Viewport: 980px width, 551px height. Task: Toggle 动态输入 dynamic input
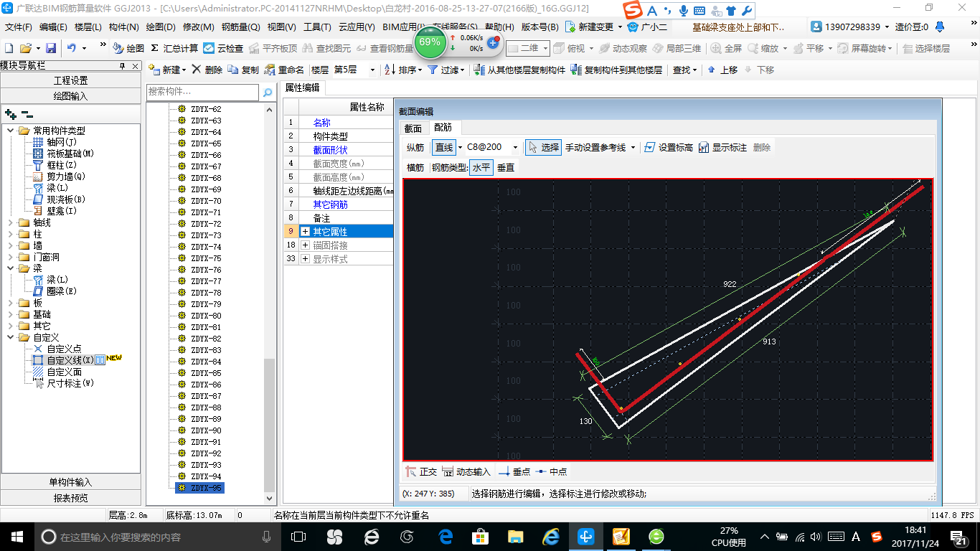point(466,471)
